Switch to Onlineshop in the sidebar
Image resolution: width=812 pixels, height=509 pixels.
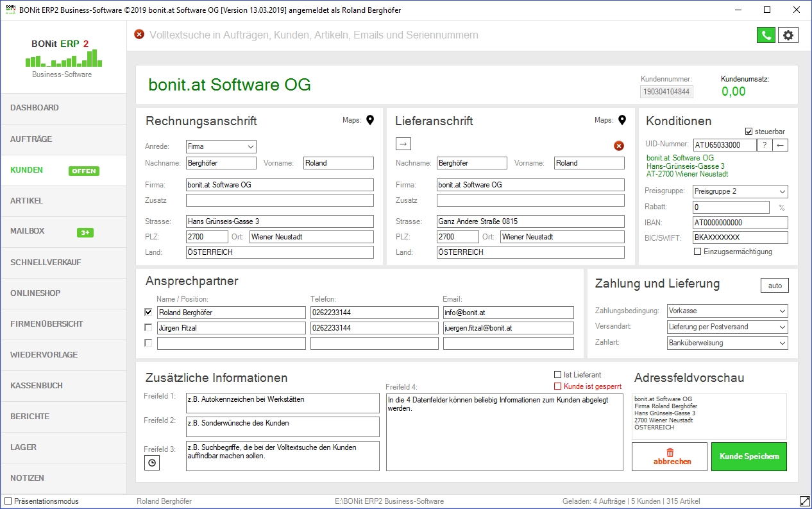click(63, 293)
